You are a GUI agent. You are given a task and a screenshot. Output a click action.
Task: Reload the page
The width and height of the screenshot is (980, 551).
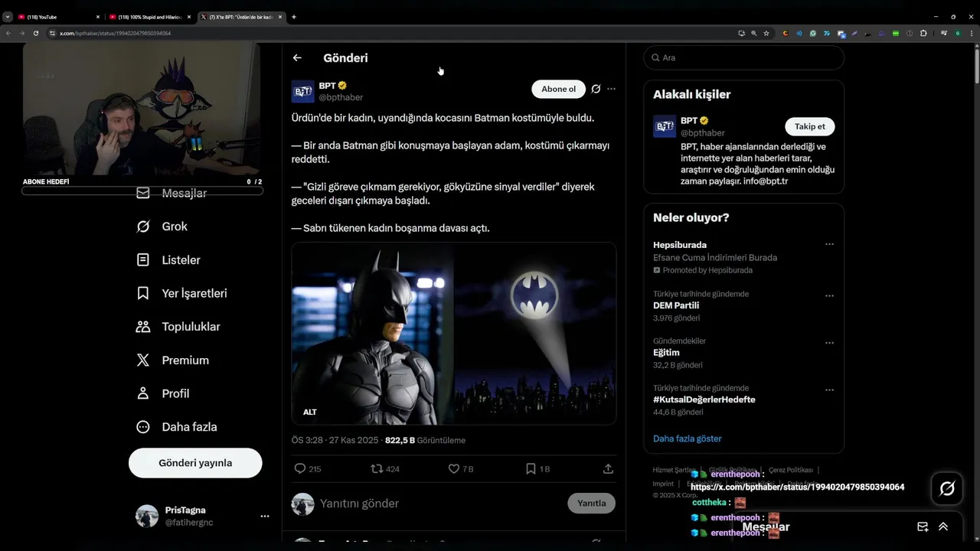(36, 34)
